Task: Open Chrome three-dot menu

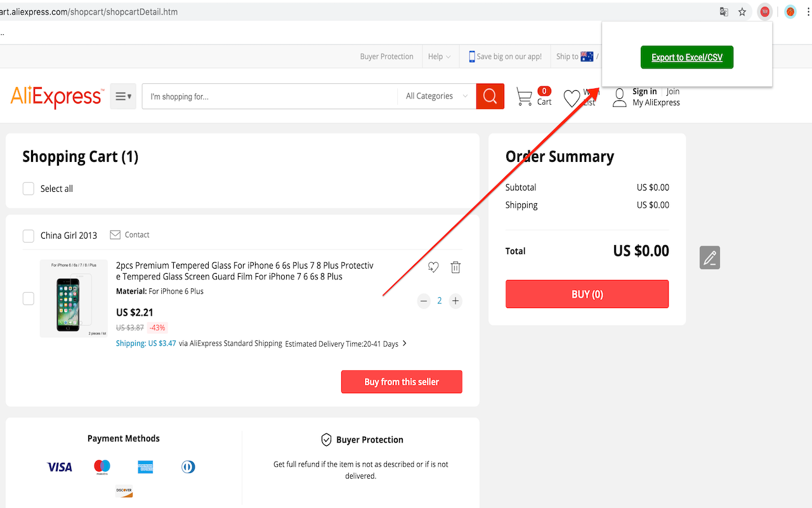Action: pos(808,11)
